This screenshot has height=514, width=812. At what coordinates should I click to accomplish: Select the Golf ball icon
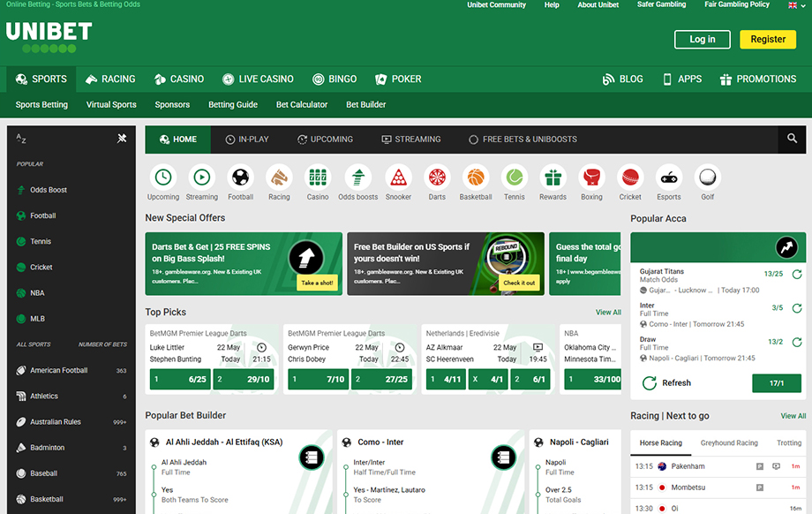pos(707,178)
